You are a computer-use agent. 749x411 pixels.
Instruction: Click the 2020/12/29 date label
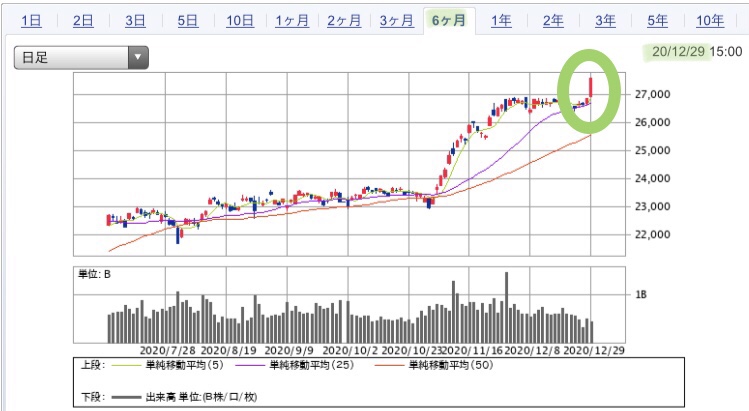[594, 350]
